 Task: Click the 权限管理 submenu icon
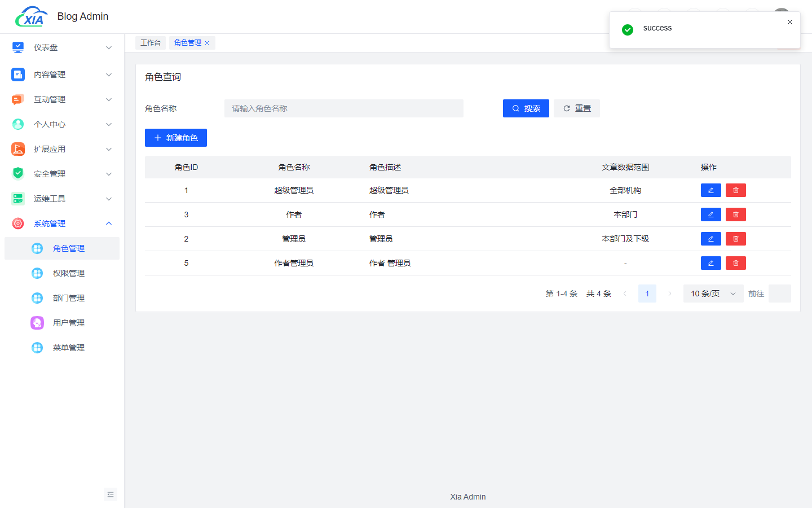click(37, 273)
